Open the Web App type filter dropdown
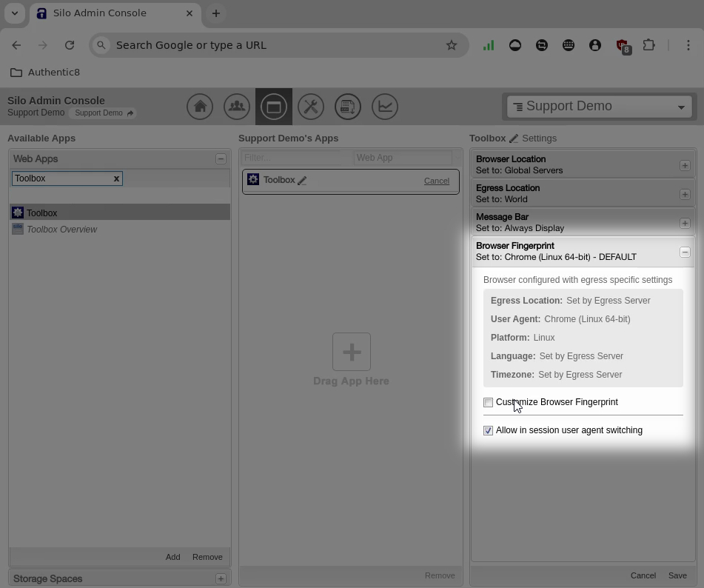 pyautogui.click(x=407, y=158)
